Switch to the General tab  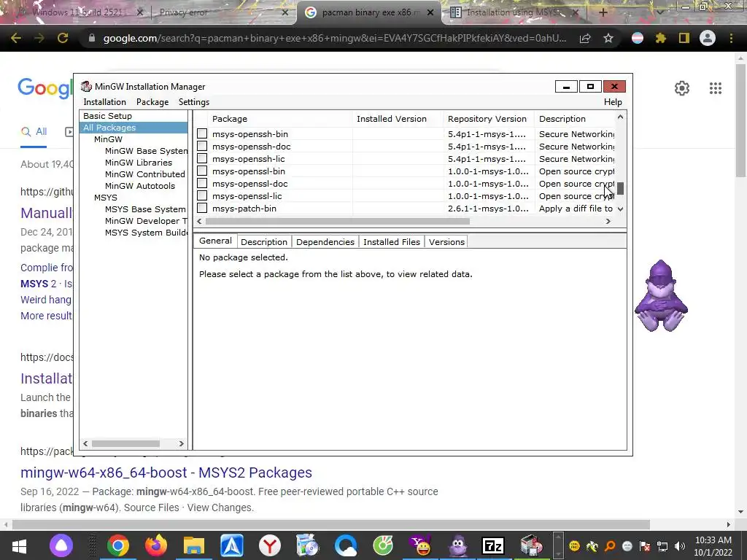(x=215, y=241)
